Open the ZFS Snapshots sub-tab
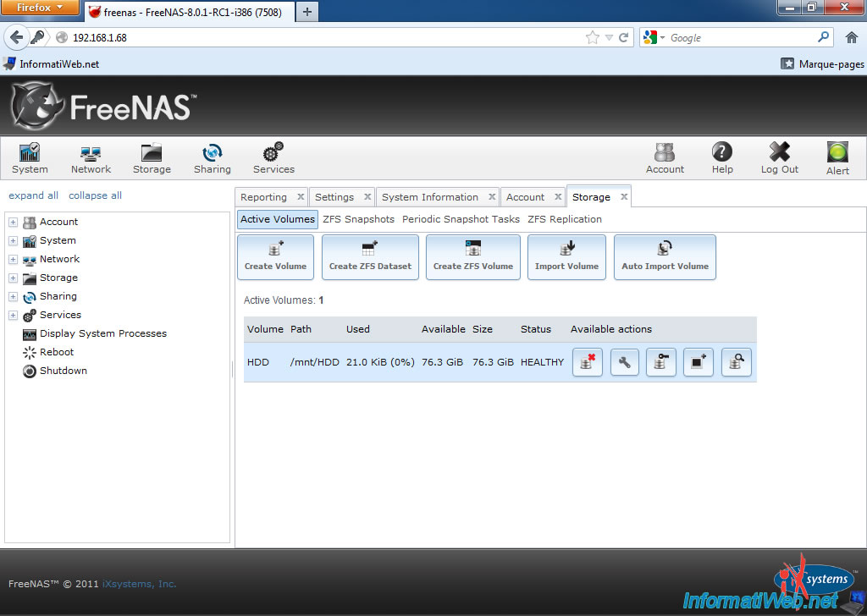This screenshot has width=867, height=616. tap(358, 219)
